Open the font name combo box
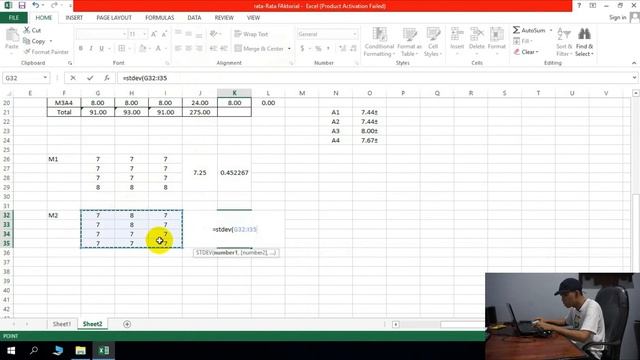The image size is (640, 360). [x=101, y=34]
